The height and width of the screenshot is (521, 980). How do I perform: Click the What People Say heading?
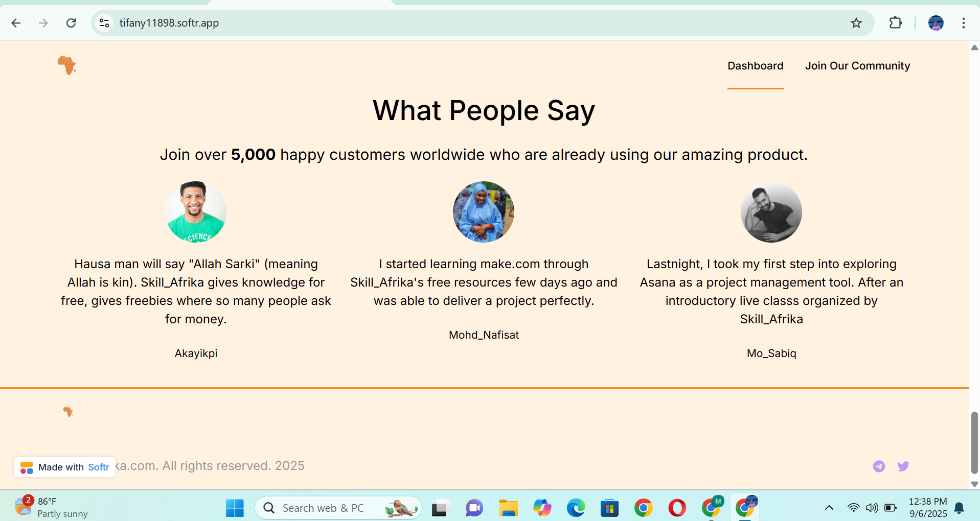pos(484,111)
